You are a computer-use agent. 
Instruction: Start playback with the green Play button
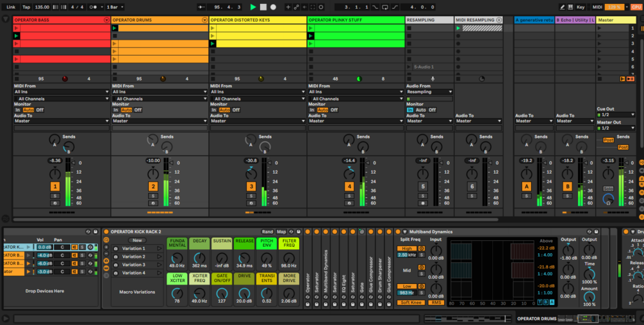(253, 7)
